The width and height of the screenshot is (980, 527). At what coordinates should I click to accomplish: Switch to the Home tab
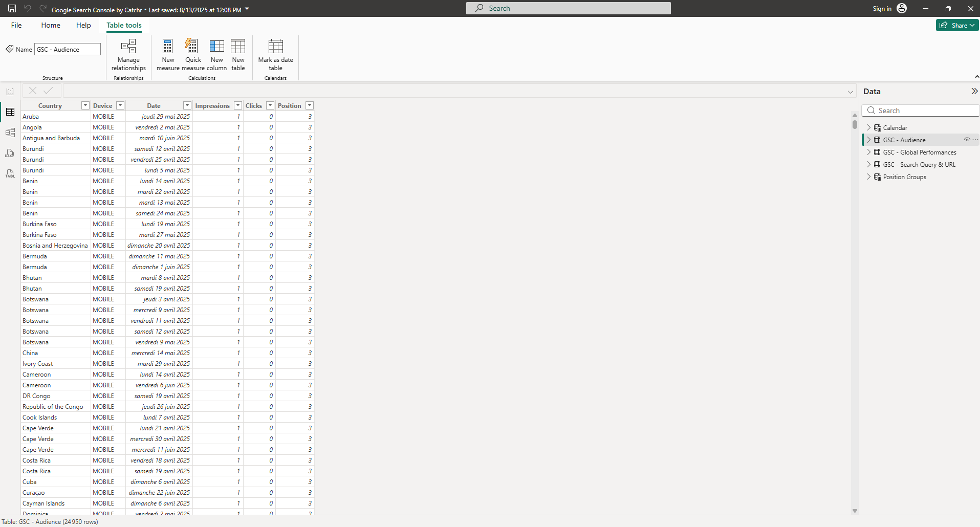(x=50, y=25)
